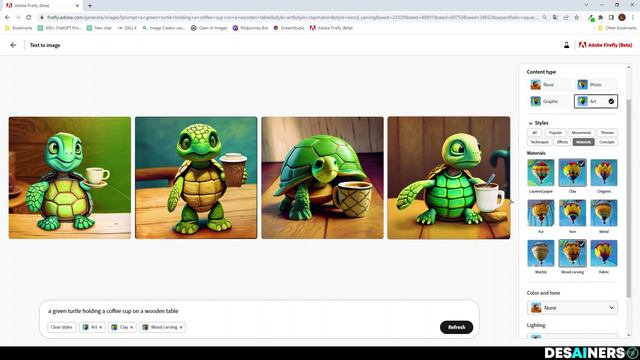
Task: Enable the Fabric material style
Action: pos(604,253)
